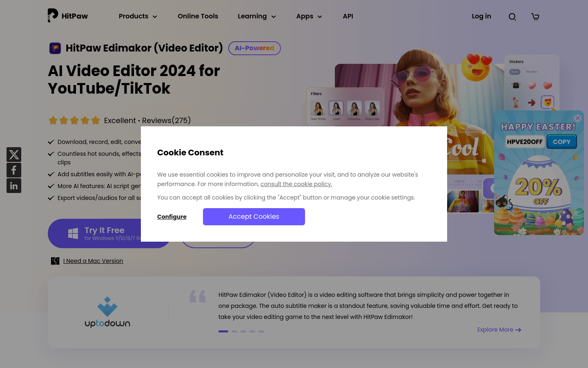Open the shopping cart icon
588x368 pixels.
pyautogui.click(x=535, y=17)
